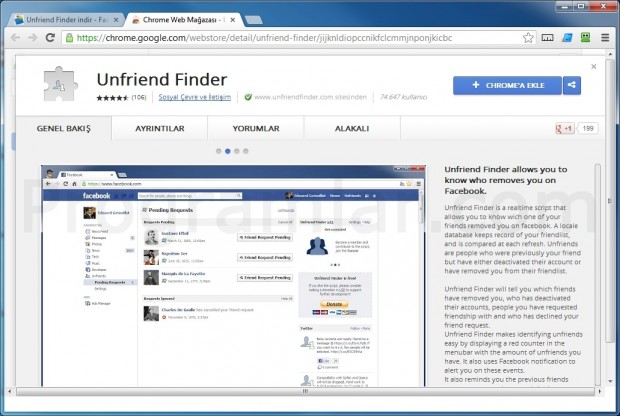Click the green extension icon in toolbar

586,38
